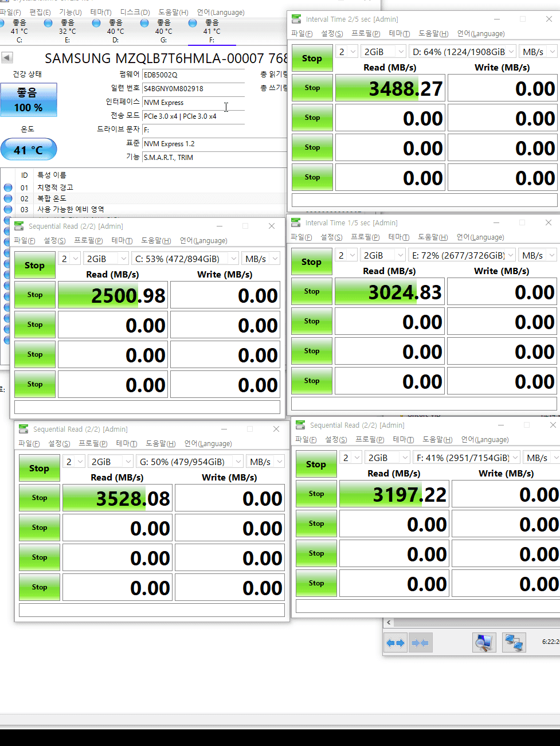
Task: Click firmware field EDB5002Q
Action: click(194, 75)
